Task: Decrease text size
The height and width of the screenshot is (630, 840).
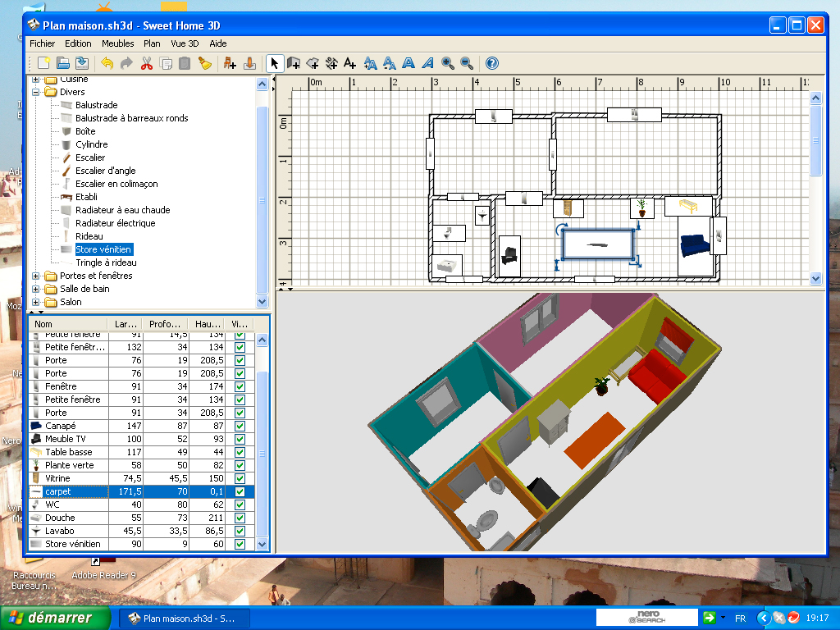Action: [390, 63]
